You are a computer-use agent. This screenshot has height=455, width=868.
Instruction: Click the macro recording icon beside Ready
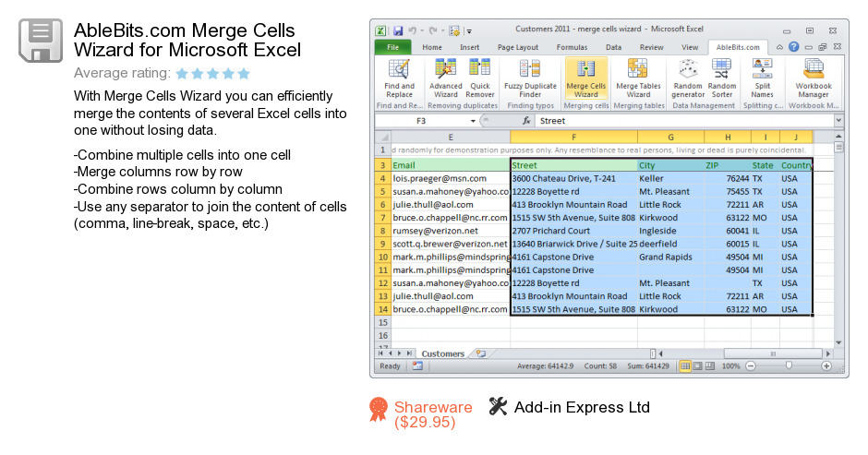417,365
